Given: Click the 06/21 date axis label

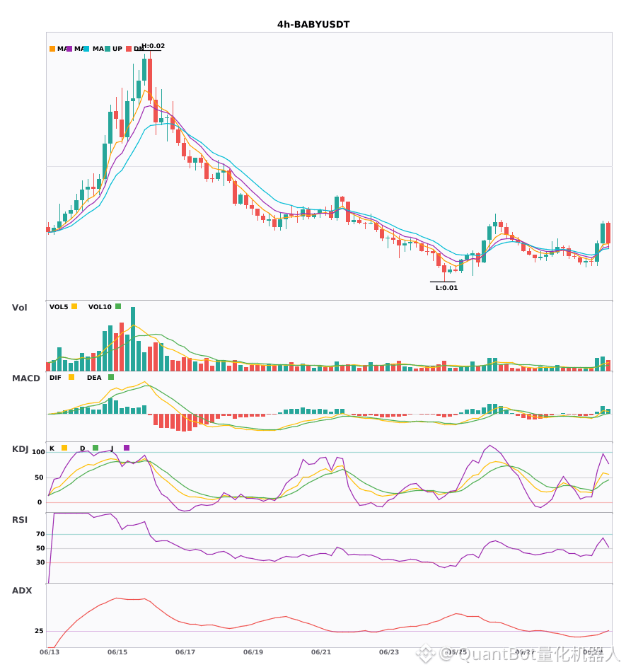Looking at the screenshot, I should (x=321, y=652).
